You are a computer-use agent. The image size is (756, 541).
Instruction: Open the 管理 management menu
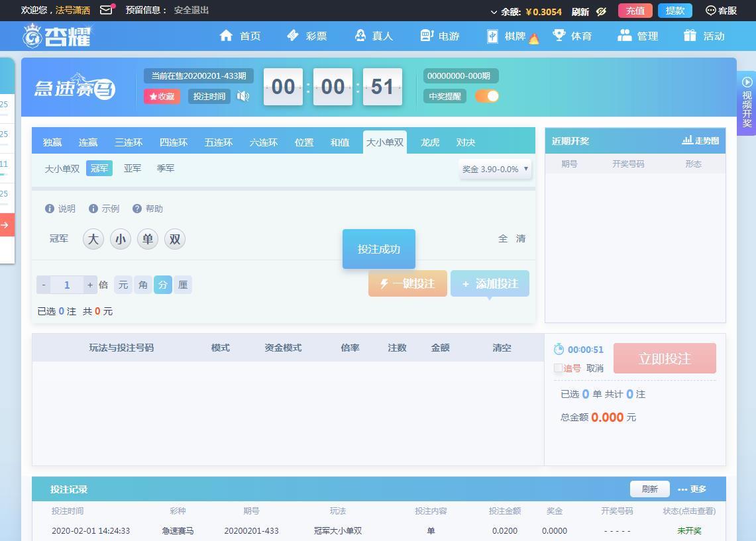point(637,36)
